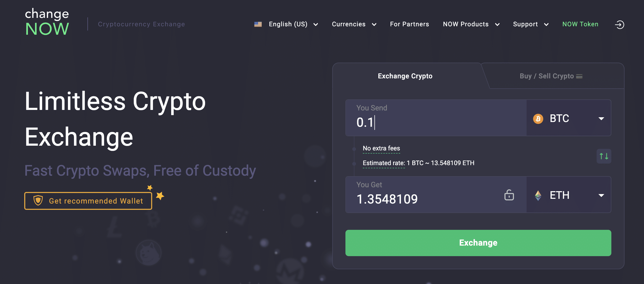
Task: Open the NOW Products menu
Action: [471, 24]
